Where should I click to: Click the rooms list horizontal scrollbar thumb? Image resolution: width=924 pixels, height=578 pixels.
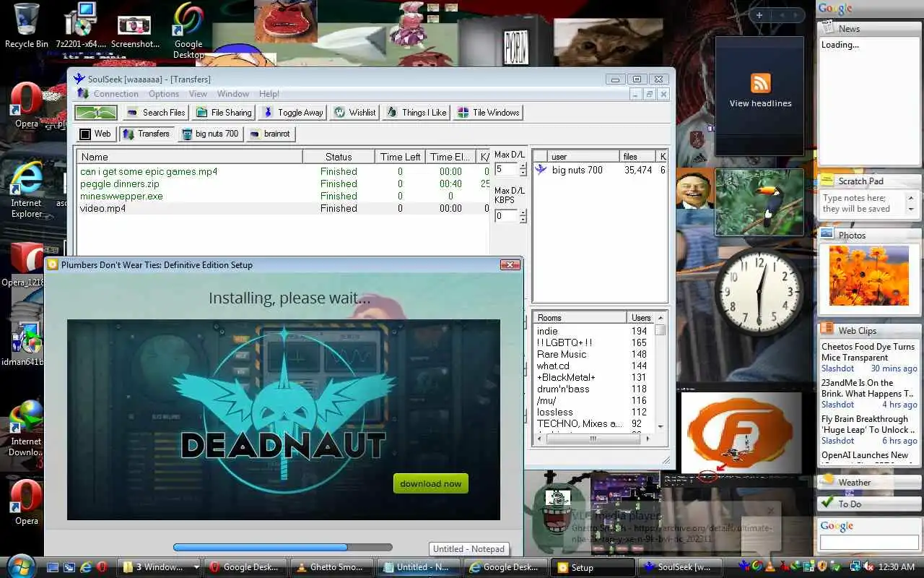click(x=593, y=439)
